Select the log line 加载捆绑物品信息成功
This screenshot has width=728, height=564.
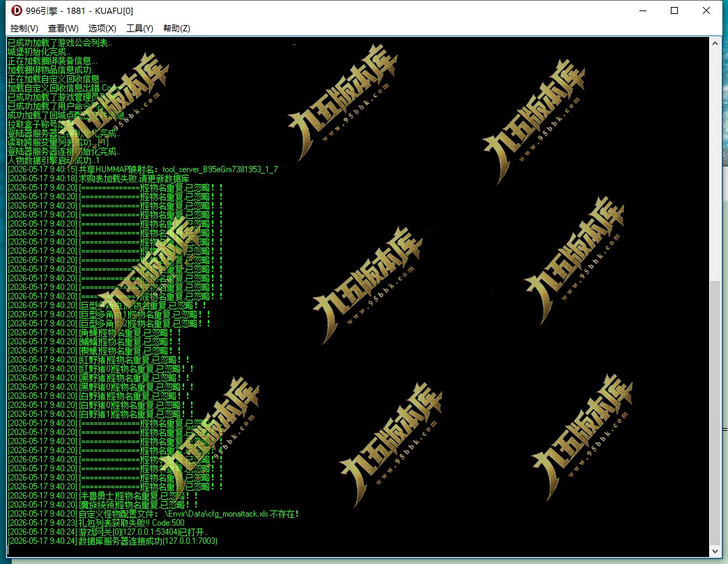coord(50,70)
